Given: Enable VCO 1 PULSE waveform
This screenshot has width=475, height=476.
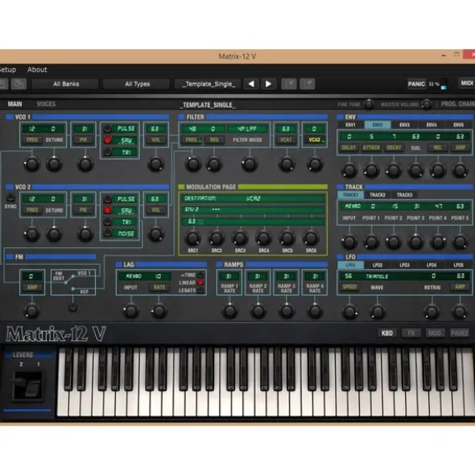Looking at the screenshot, I should (107, 129).
